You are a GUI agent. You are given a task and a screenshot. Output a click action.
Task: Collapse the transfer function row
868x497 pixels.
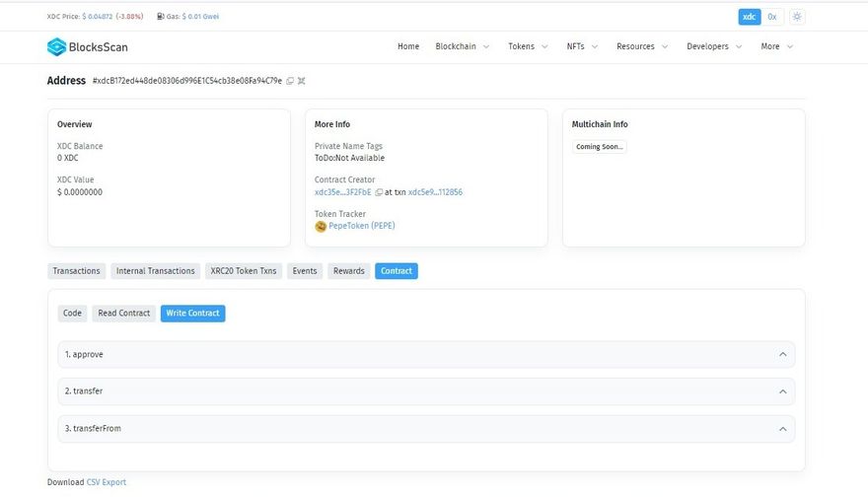tap(782, 391)
